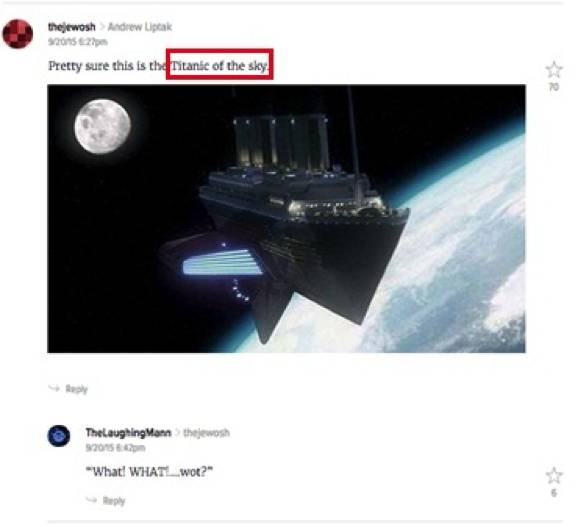Open thejewosh profile from bold username
Viewport: 588px width, 527px height.
pyautogui.click(x=72, y=27)
